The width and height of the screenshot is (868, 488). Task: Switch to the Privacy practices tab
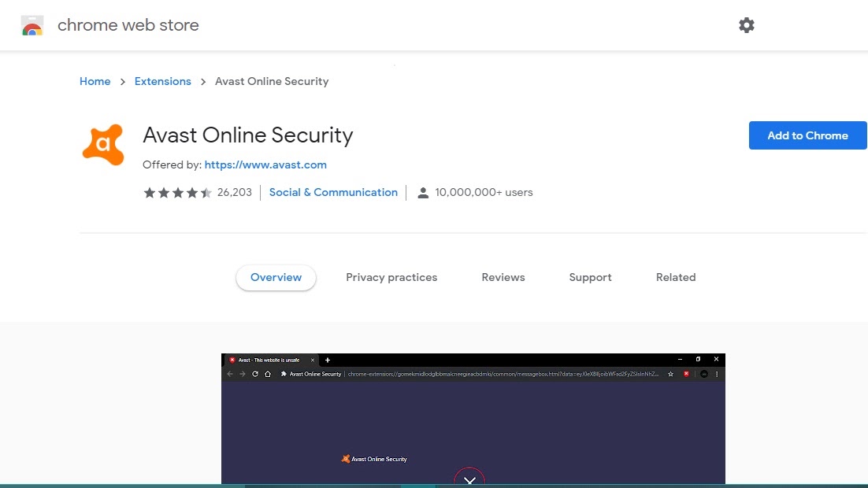click(x=391, y=277)
